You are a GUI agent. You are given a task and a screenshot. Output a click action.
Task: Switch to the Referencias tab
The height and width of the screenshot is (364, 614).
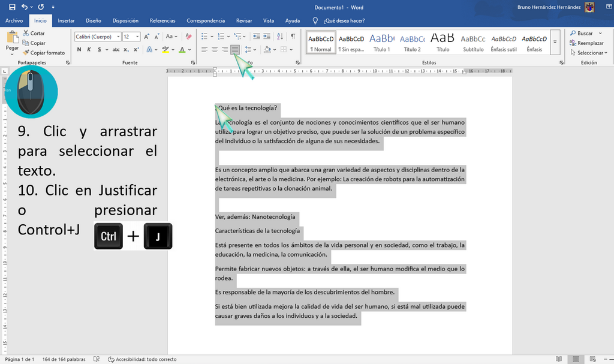tap(162, 20)
